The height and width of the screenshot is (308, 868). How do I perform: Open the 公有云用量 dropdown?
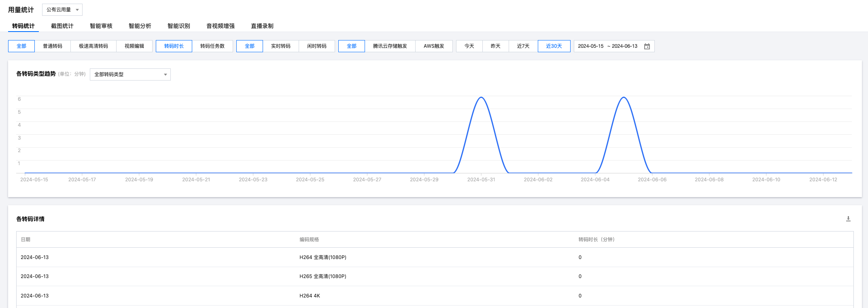62,10
